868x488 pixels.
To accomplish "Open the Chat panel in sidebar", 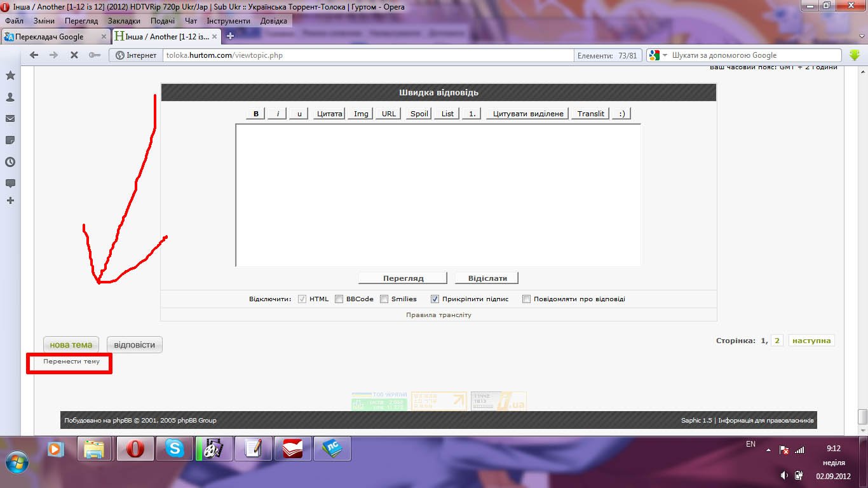I will (10, 184).
